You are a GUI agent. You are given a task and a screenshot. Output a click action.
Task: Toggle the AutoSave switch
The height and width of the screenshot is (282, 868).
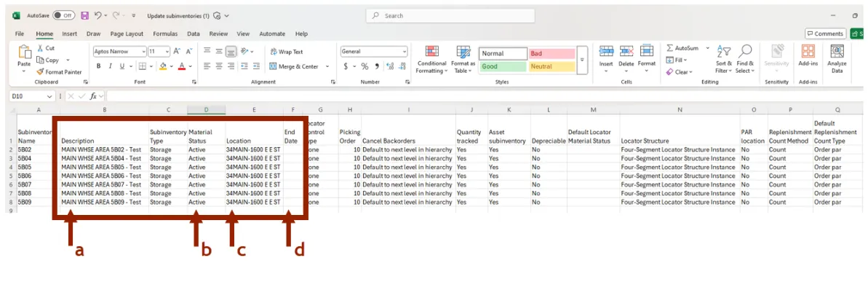point(63,15)
